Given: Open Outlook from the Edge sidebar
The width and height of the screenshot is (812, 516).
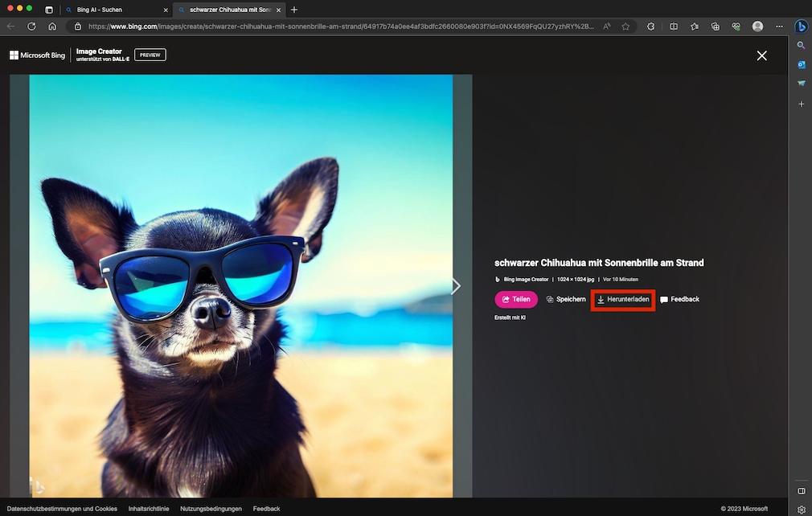Looking at the screenshot, I should pyautogui.click(x=801, y=65).
